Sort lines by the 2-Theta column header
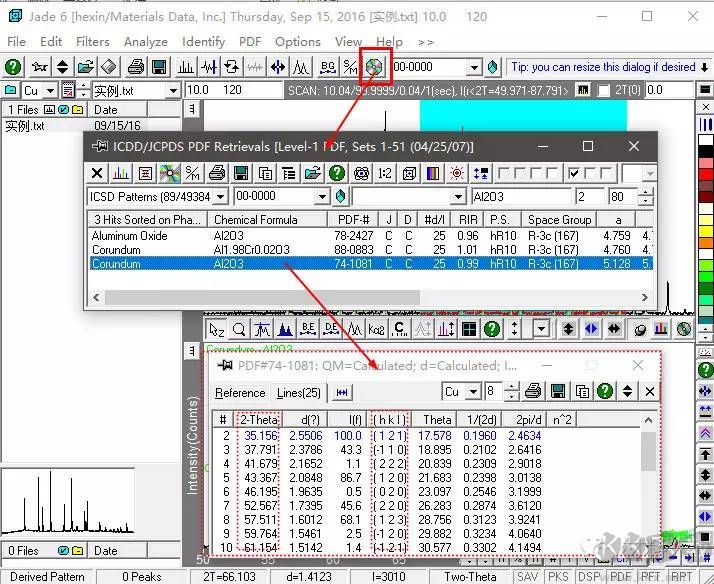The height and width of the screenshot is (584, 714). click(x=259, y=419)
